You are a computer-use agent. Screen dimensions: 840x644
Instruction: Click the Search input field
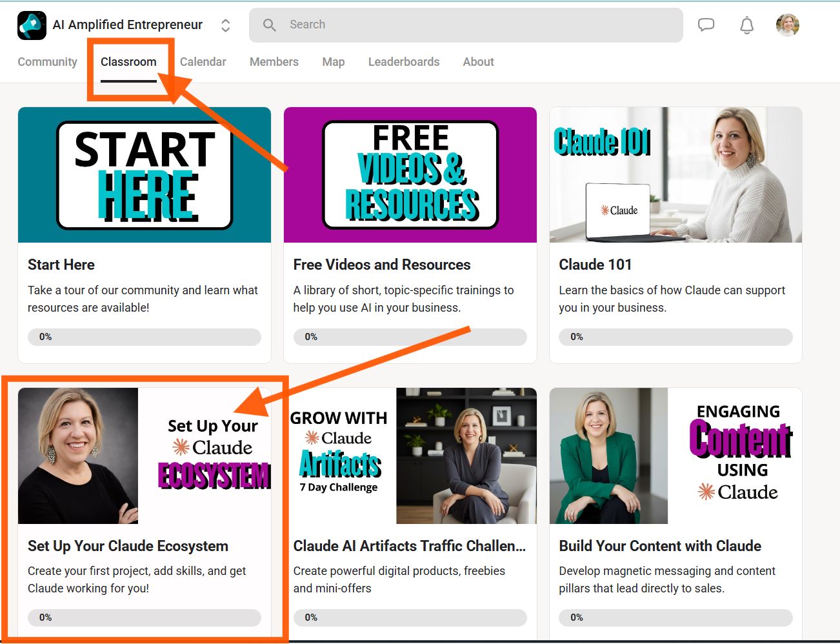(466, 25)
